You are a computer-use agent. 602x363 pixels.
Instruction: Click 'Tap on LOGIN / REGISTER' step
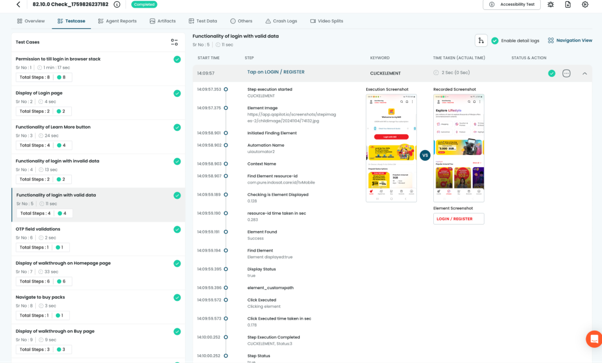pyautogui.click(x=276, y=72)
